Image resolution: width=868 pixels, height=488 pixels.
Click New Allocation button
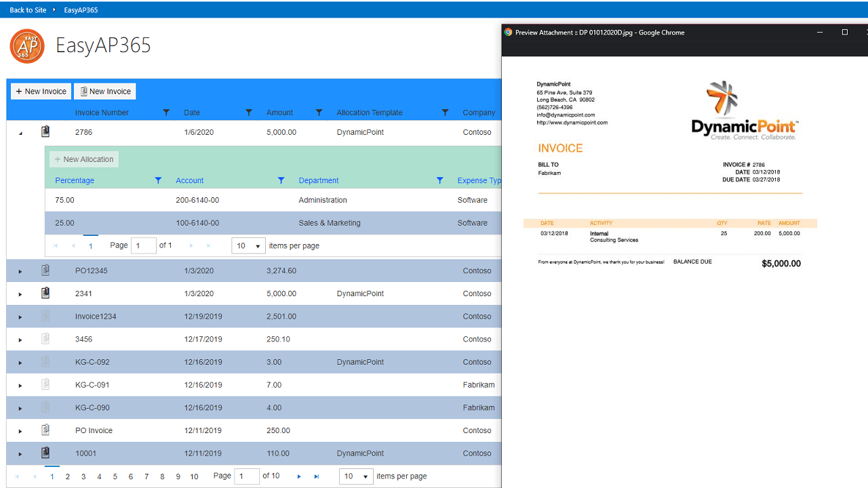[84, 159]
